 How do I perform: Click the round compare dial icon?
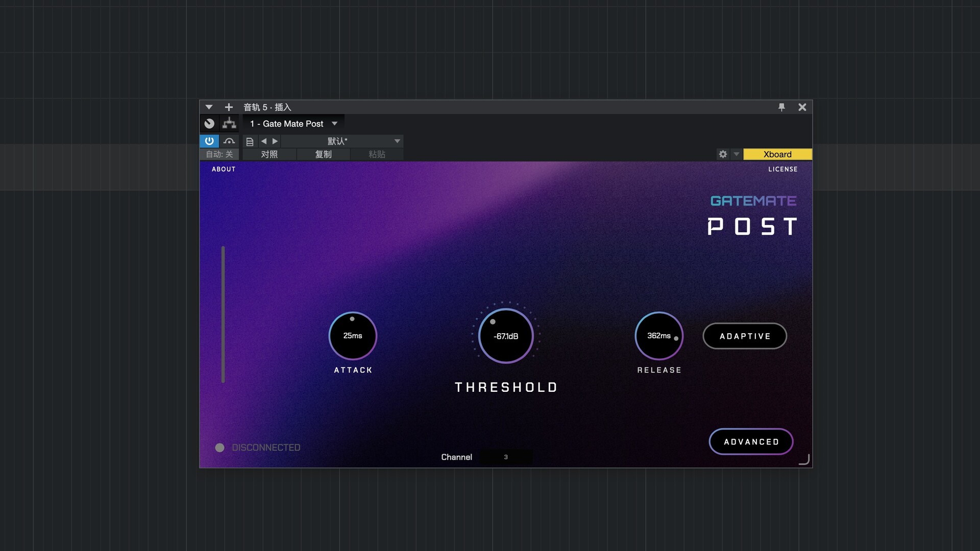(209, 123)
